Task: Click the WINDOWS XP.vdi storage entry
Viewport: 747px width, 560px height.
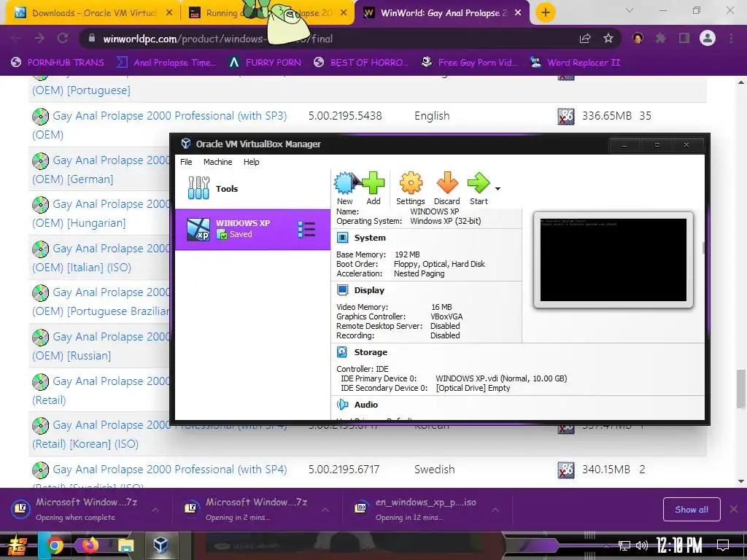Action: coord(501,378)
